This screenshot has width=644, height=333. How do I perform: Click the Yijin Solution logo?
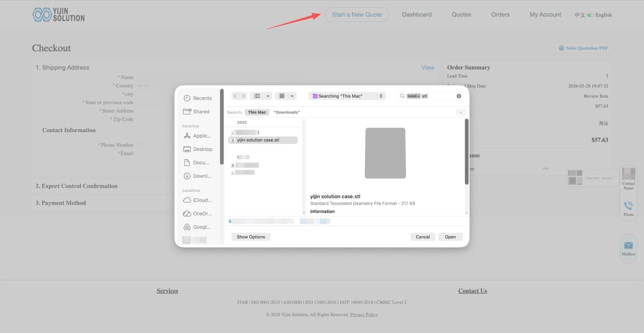(x=59, y=15)
